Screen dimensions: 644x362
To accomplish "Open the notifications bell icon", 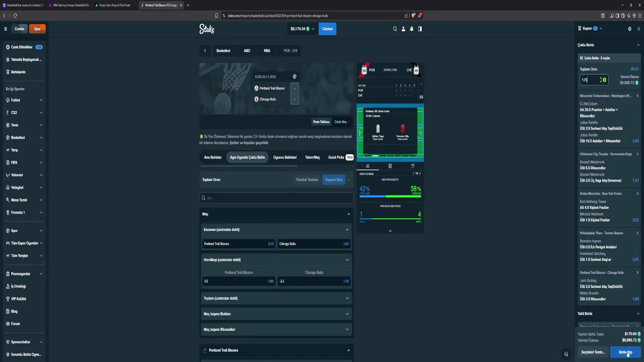I will coord(412,29).
